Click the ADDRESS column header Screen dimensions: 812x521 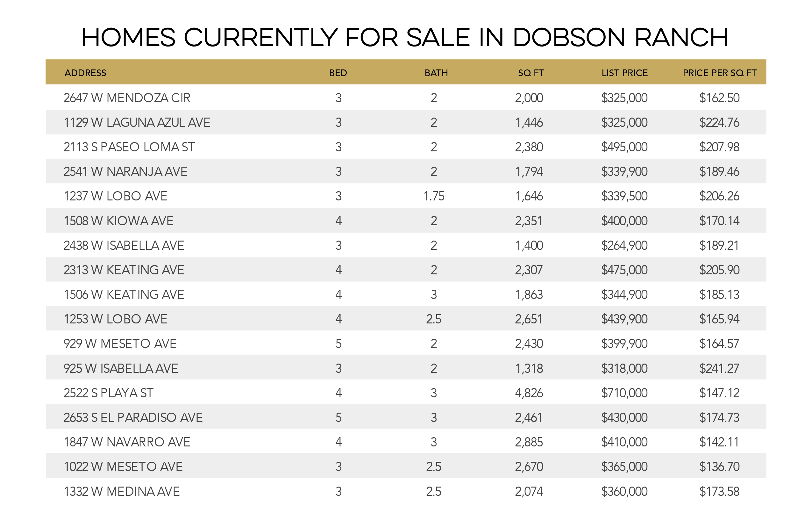click(x=85, y=73)
